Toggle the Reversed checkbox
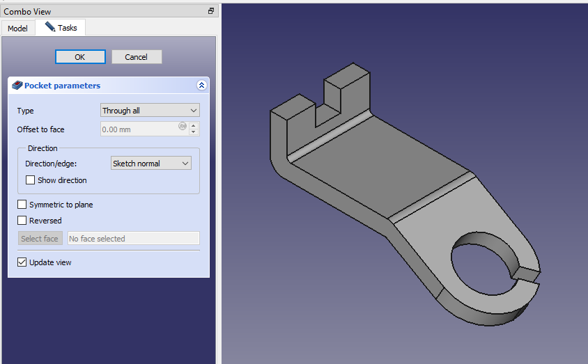588x364 pixels. [22, 221]
